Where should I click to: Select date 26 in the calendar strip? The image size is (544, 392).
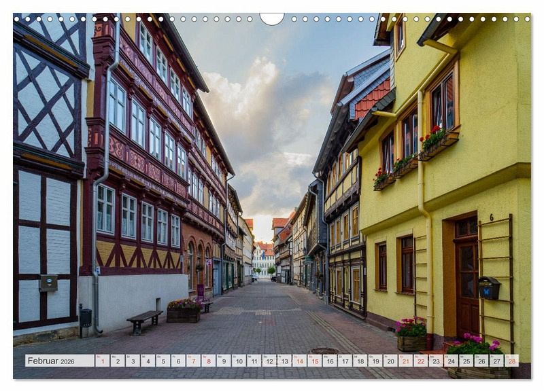coord(481,361)
